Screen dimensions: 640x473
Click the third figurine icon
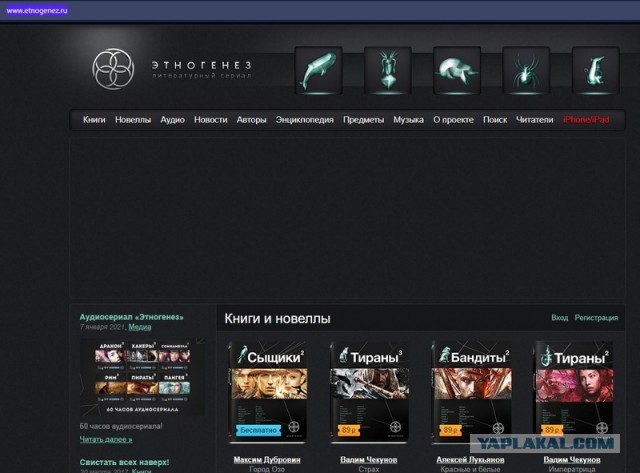point(457,71)
